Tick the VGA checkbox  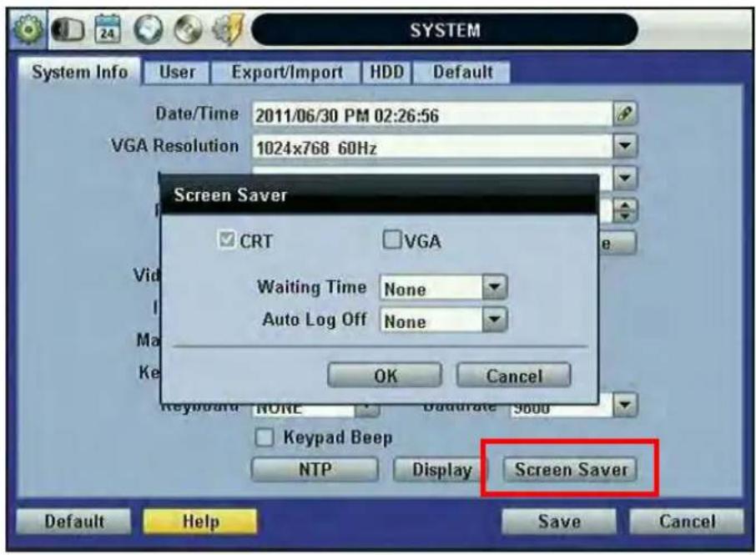(392, 240)
